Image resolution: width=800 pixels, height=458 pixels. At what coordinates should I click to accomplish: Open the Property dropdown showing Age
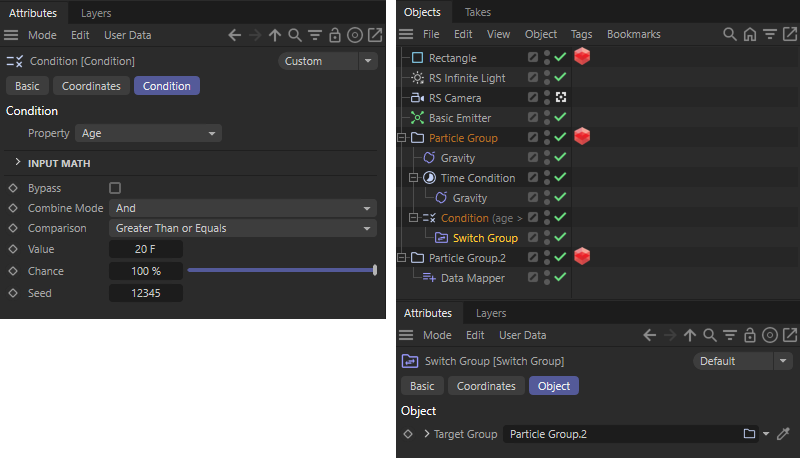tap(148, 133)
